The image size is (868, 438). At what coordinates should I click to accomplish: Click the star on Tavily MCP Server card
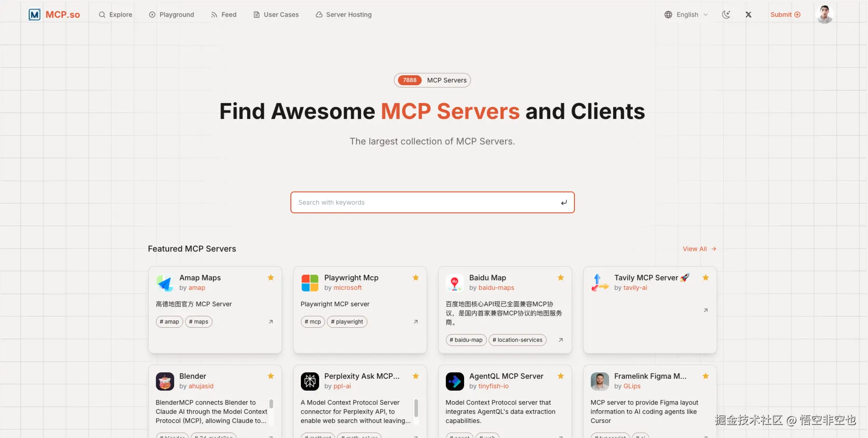(706, 278)
